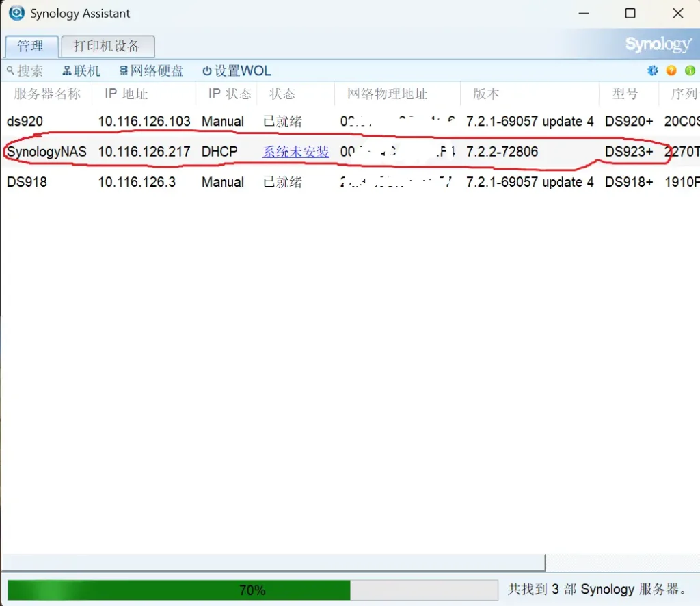
Task: Click the 系统未安装 status link
Action: [296, 152]
